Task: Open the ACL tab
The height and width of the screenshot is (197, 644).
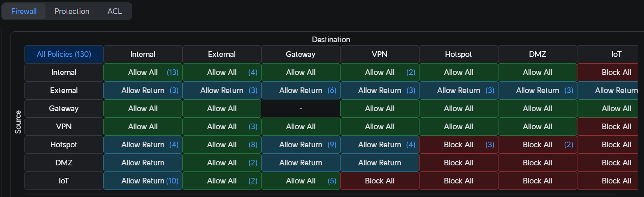Action: click(x=115, y=11)
